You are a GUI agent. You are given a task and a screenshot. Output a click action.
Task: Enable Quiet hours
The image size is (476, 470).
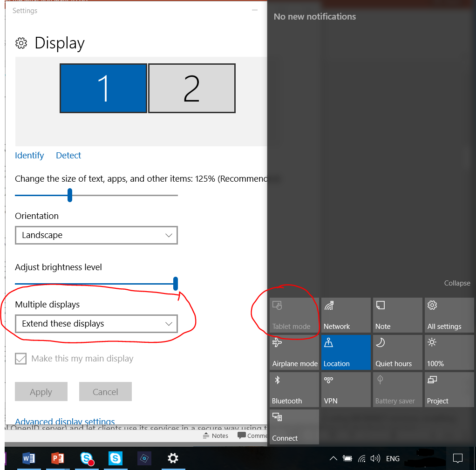[397, 353]
